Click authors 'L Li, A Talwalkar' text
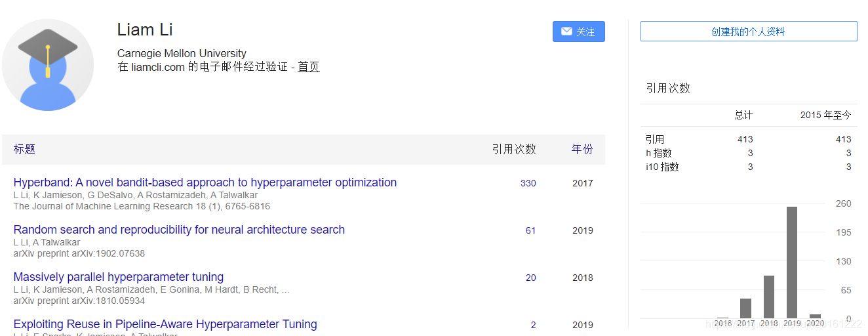The width and height of the screenshot is (868, 336). 47,242
